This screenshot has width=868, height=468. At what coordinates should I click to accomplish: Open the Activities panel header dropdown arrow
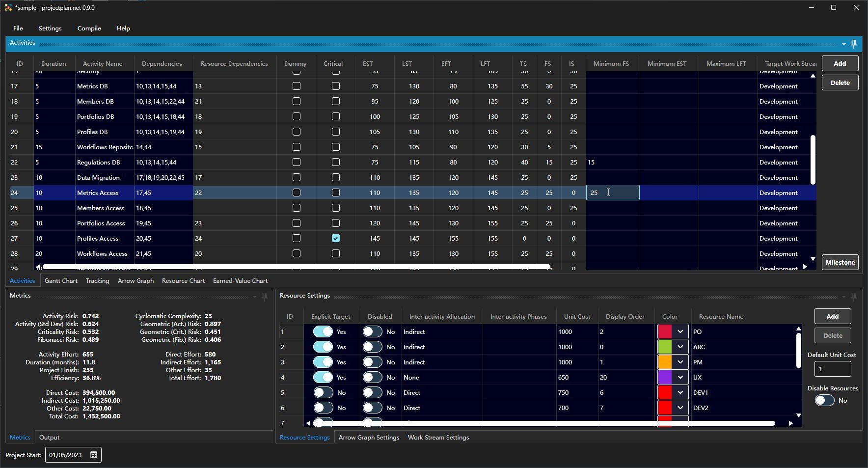tap(844, 44)
